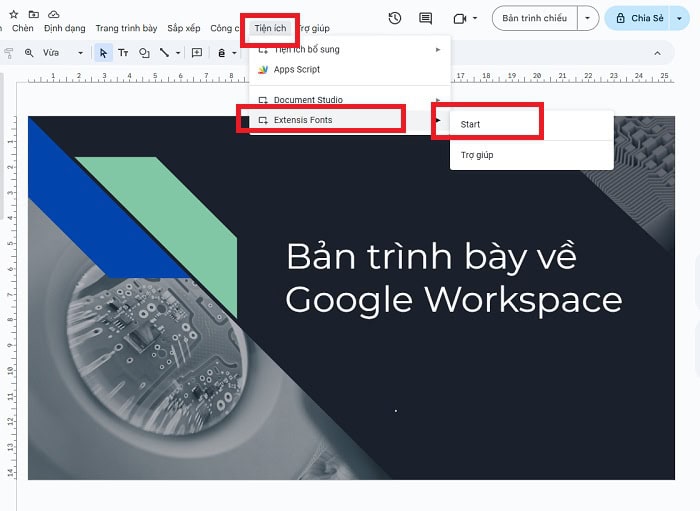Click the move to folder icon

tap(34, 14)
